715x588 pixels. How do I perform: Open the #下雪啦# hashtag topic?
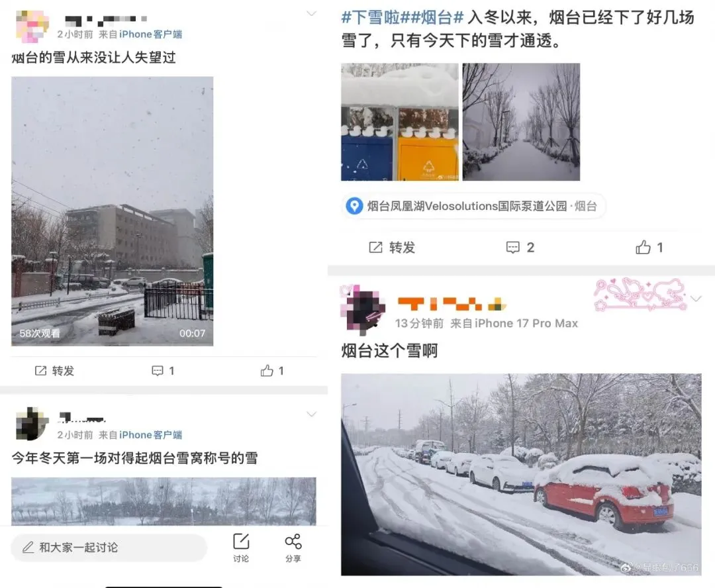click(371, 18)
